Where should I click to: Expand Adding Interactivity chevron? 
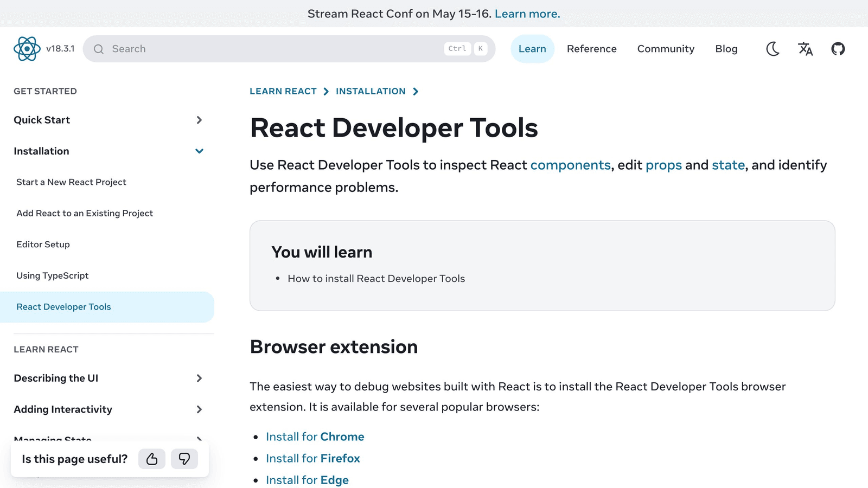click(199, 409)
